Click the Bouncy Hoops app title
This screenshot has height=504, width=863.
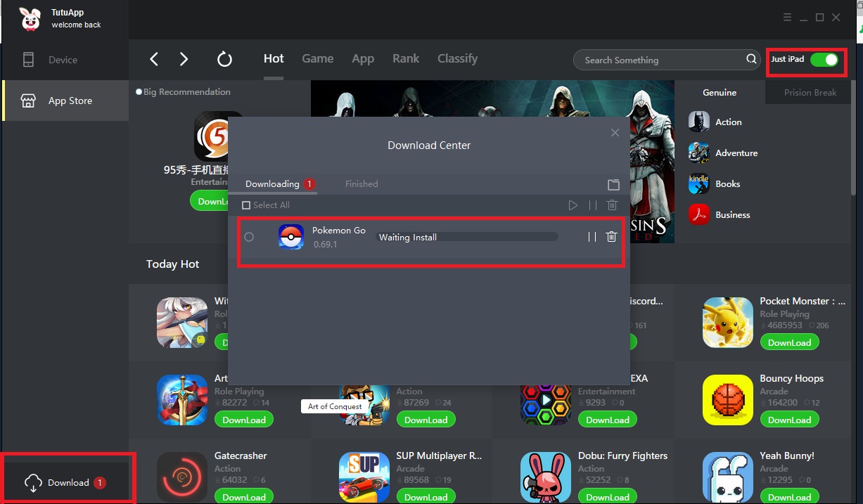coord(791,378)
